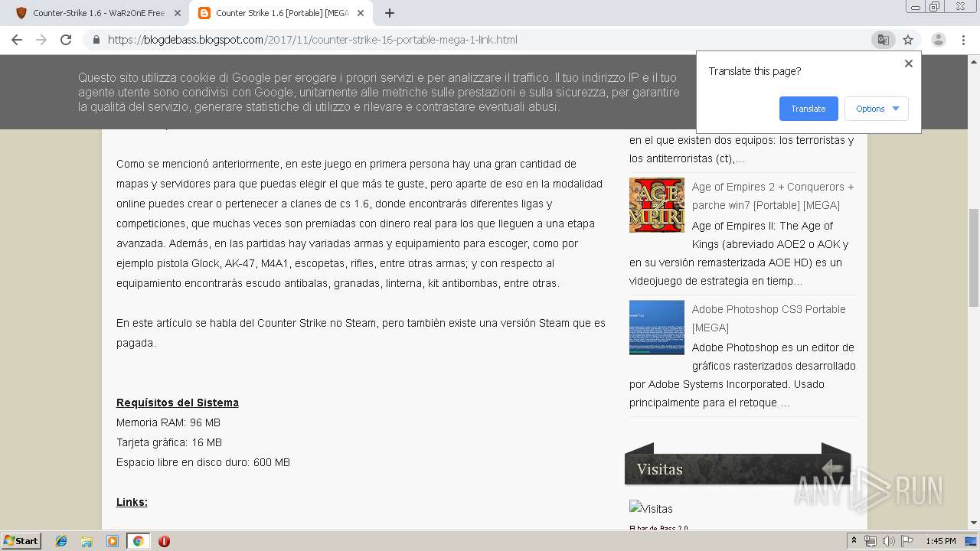Click the browser Forward arrow

pos(41,40)
